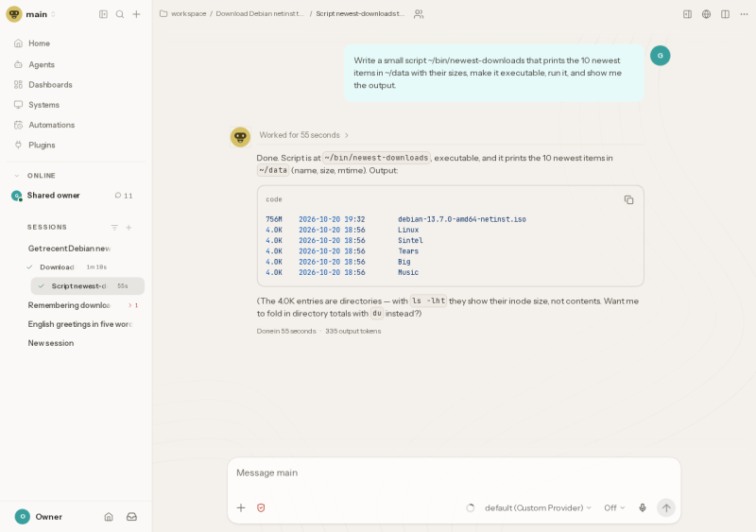The width and height of the screenshot is (756, 532).
Task: Toggle the side panel icon in header
Action: coord(688,14)
